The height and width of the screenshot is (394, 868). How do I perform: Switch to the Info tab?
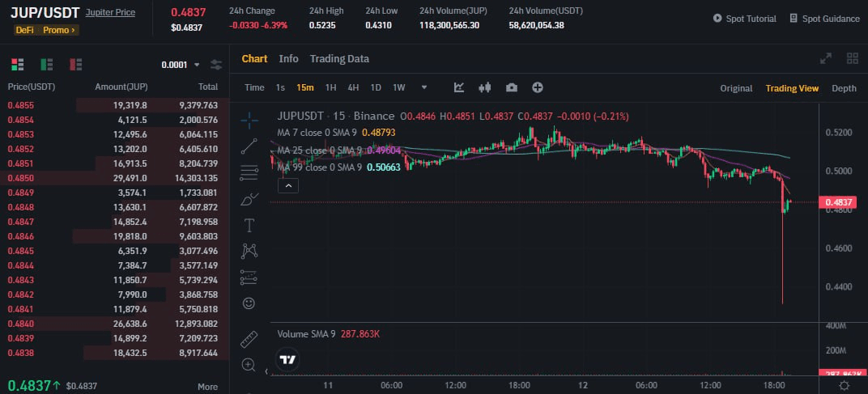(x=288, y=59)
